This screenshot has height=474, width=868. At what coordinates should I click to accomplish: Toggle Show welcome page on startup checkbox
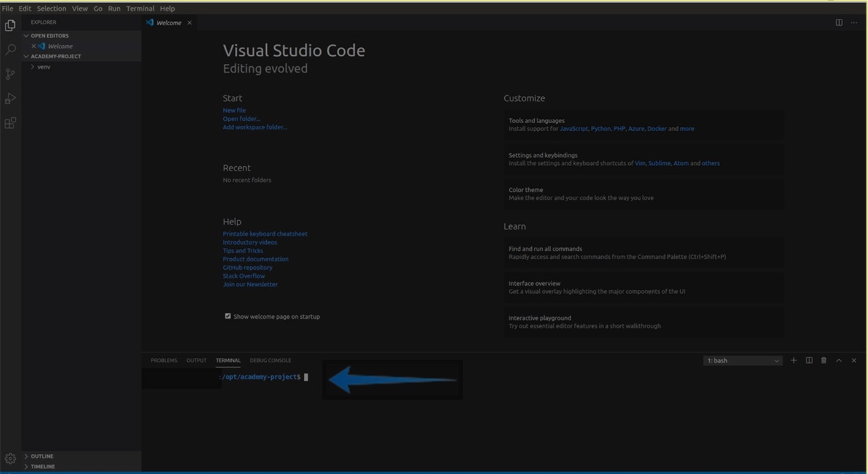[228, 316]
